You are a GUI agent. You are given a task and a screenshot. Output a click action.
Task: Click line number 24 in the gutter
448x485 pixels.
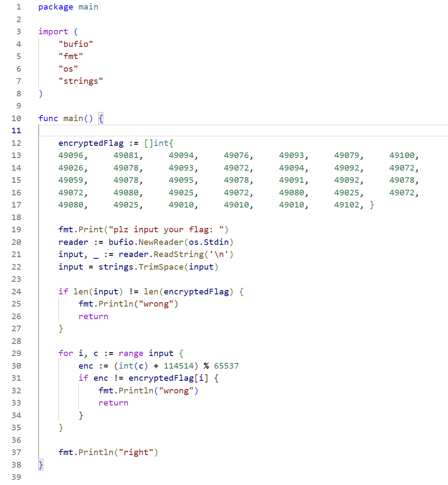click(17, 291)
